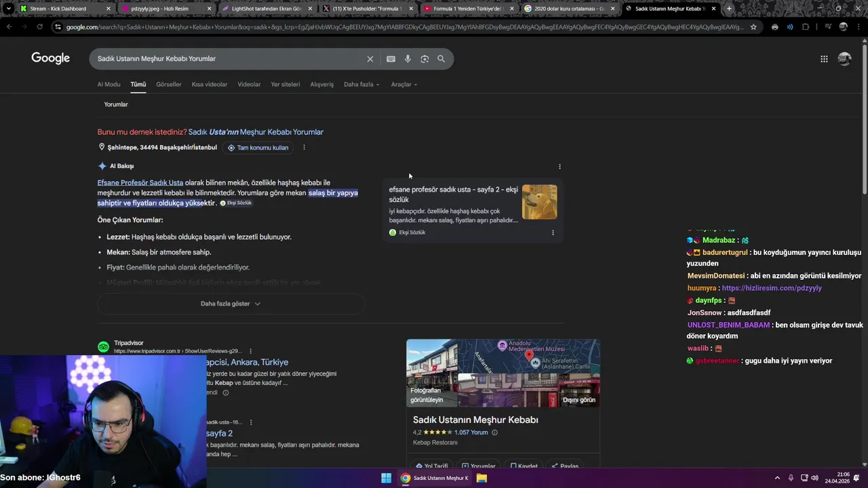Switch to LightShot tarafından Ekran tab

pyautogui.click(x=266, y=9)
